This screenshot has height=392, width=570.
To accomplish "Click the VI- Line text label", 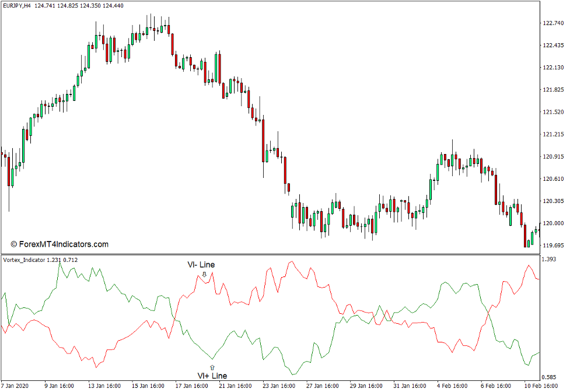I will [x=201, y=264].
